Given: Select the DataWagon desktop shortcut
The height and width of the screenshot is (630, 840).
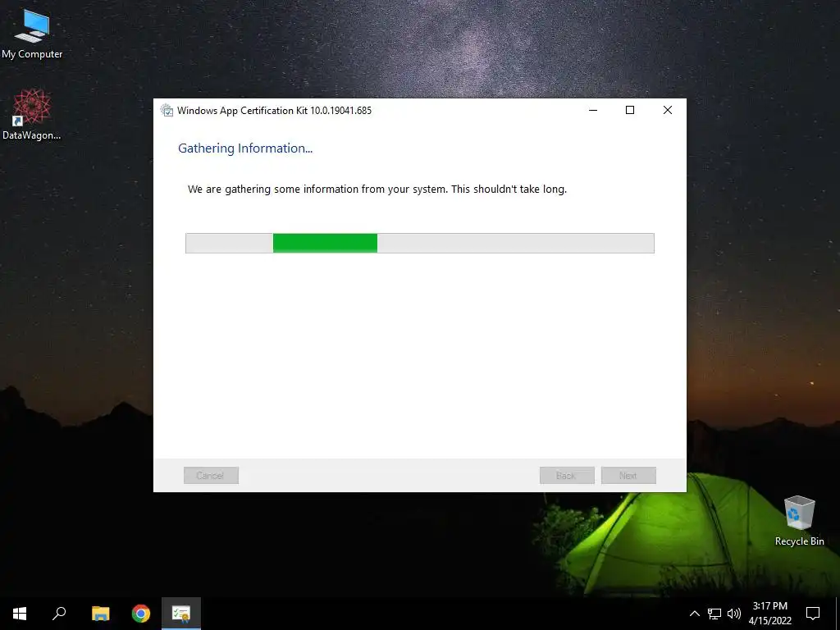Looking at the screenshot, I should [x=32, y=115].
